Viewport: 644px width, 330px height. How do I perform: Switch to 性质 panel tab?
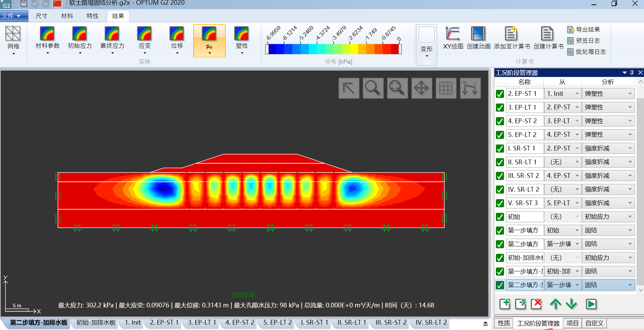tap(504, 323)
